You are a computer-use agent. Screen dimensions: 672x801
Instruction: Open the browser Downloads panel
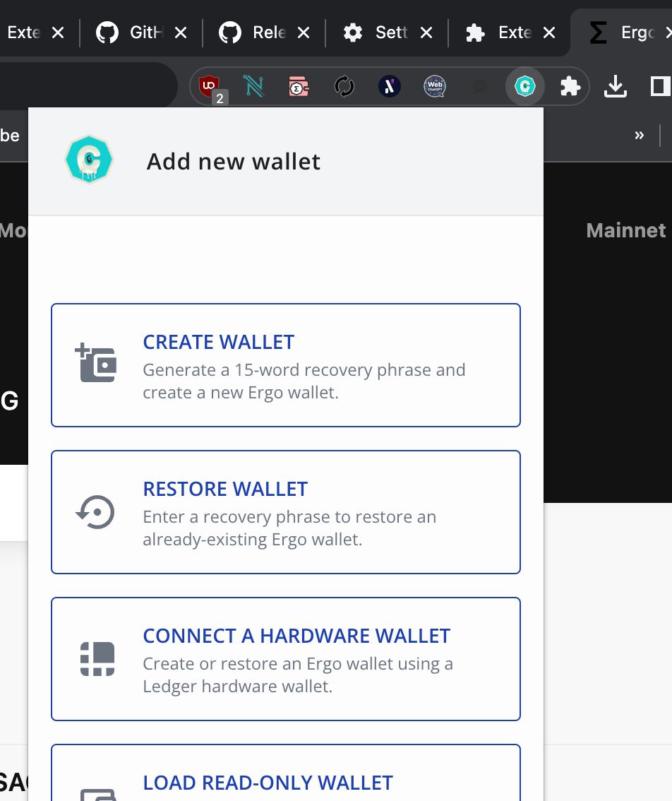[x=615, y=86]
